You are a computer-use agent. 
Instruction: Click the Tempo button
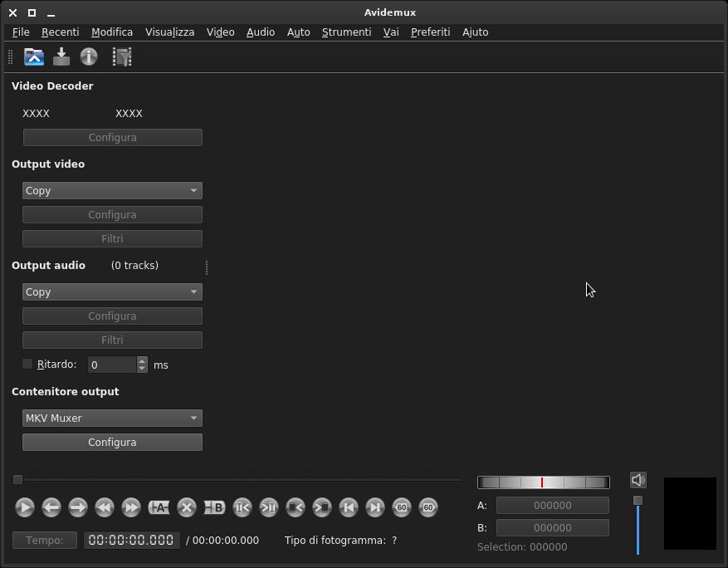[x=45, y=540]
